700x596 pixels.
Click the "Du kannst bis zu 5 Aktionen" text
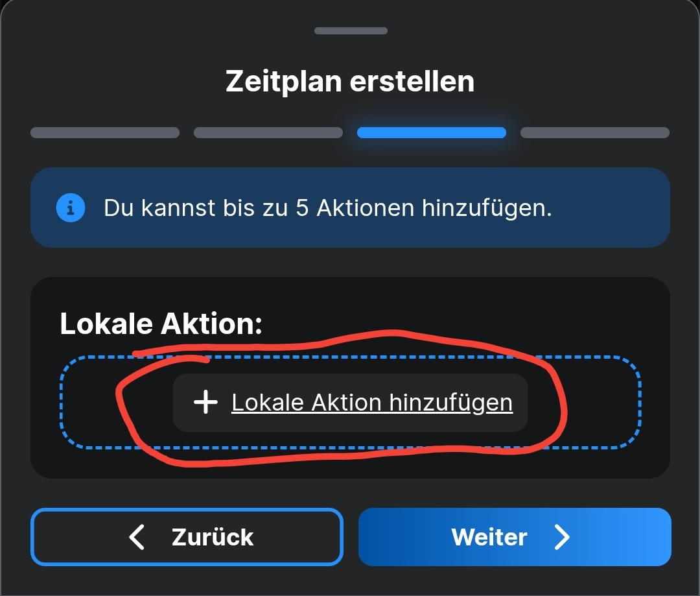pyautogui.click(x=328, y=208)
